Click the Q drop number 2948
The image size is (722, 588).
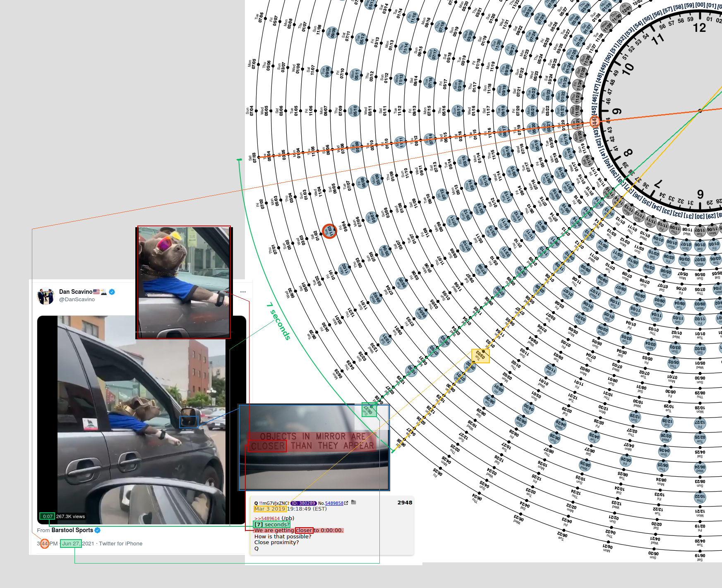tap(405, 502)
